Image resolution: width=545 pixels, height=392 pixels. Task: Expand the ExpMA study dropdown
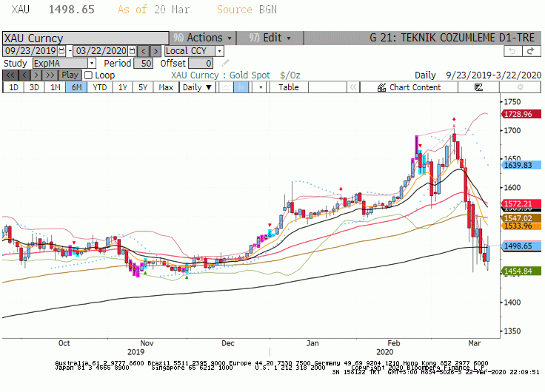click(x=92, y=63)
